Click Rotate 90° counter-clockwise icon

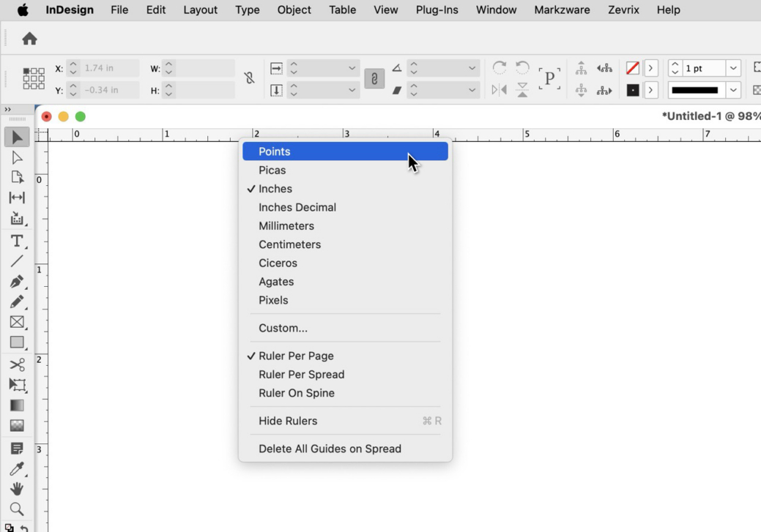[522, 67]
